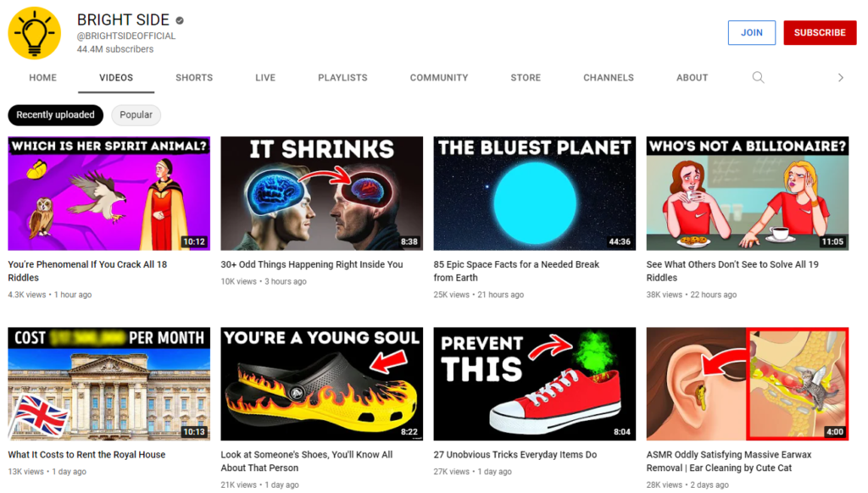Switch to the Shorts tab

point(194,77)
